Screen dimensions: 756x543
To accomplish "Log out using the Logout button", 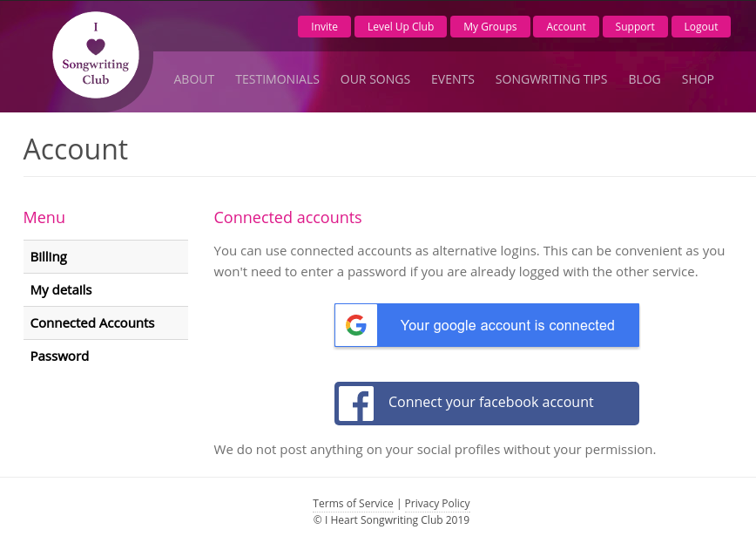I will pos(701,27).
